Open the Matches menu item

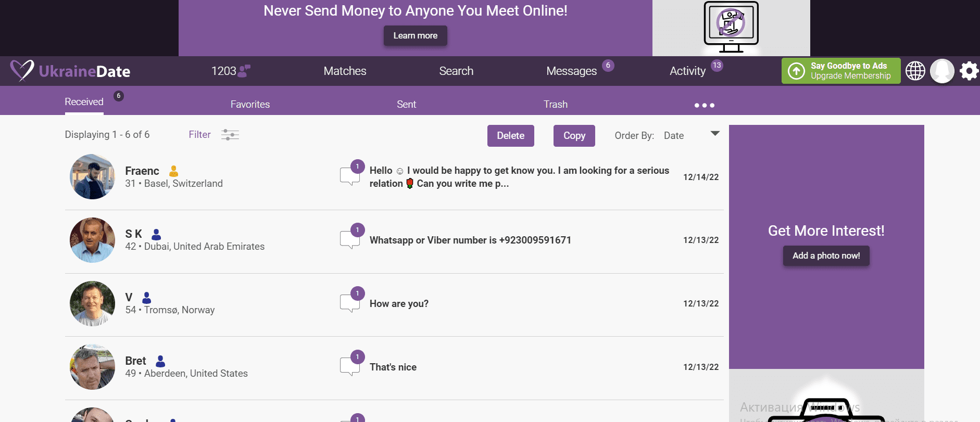tap(345, 71)
